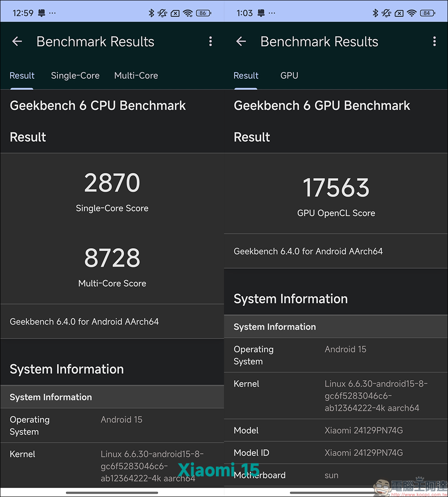The image size is (448, 497).
Task: Tap the gesture navigation bar in left screen
Action: point(112,493)
